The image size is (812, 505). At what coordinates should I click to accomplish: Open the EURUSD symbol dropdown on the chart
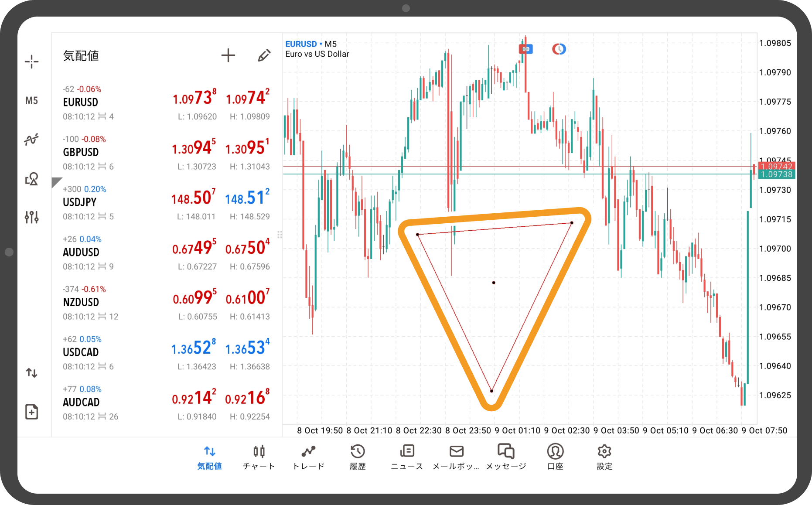coord(304,44)
